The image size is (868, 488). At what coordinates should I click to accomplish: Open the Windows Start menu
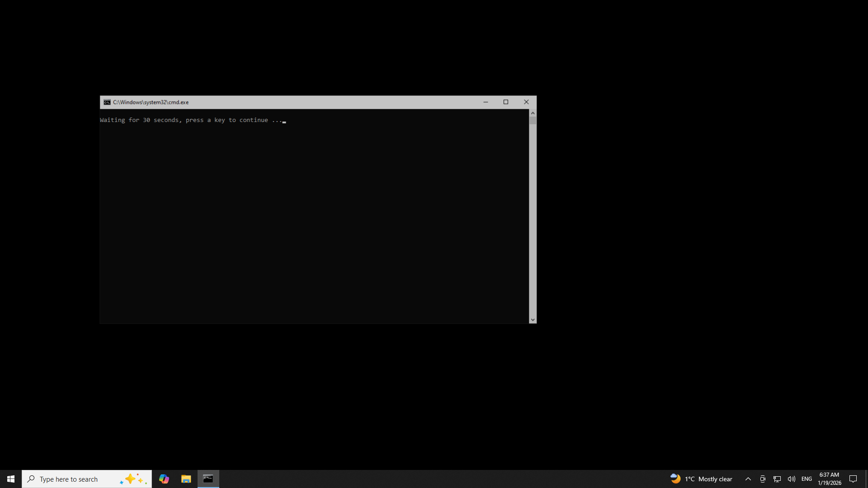click(x=11, y=479)
